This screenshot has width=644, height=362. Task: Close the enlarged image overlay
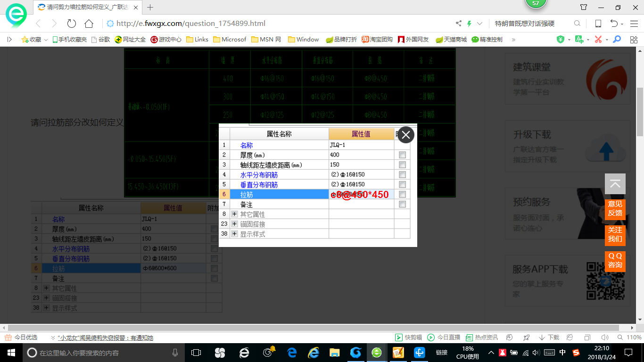point(406,135)
